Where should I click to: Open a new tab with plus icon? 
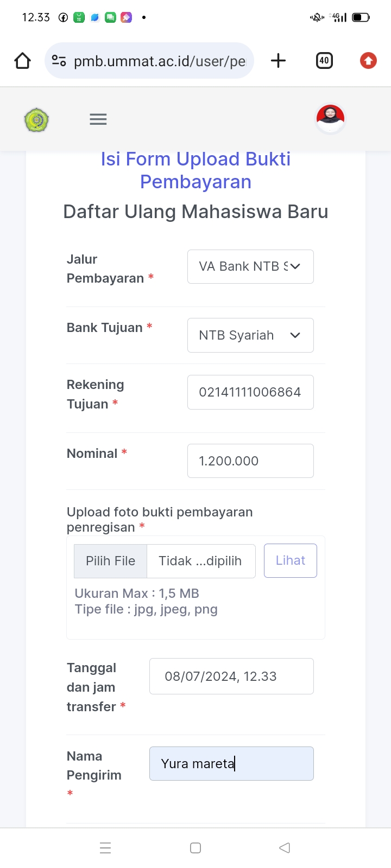(x=278, y=61)
